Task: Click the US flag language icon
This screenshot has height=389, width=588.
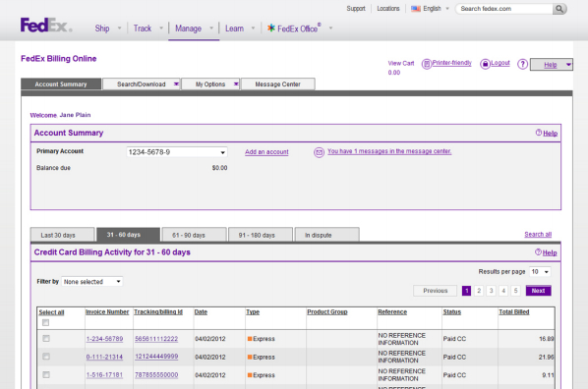Action: pyautogui.click(x=416, y=9)
